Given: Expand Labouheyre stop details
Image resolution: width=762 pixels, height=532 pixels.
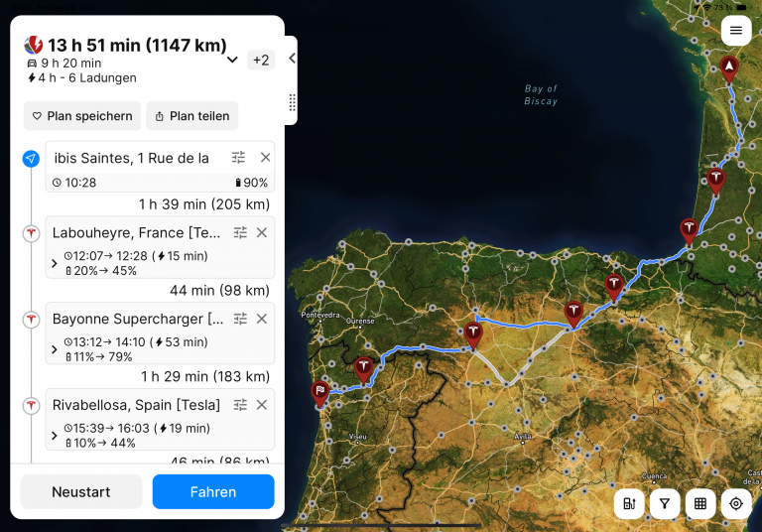Looking at the screenshot, I should point(55,264).
